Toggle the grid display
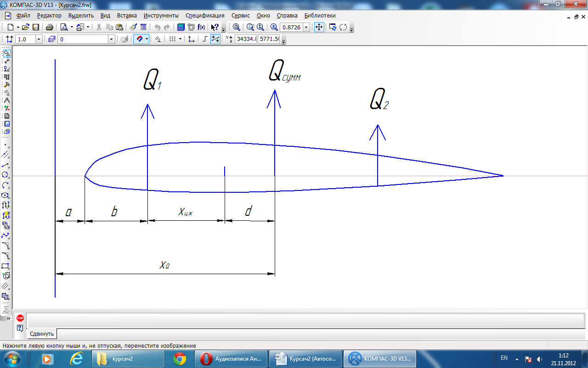This screenshot has height=368, width=588. [172, 39]
